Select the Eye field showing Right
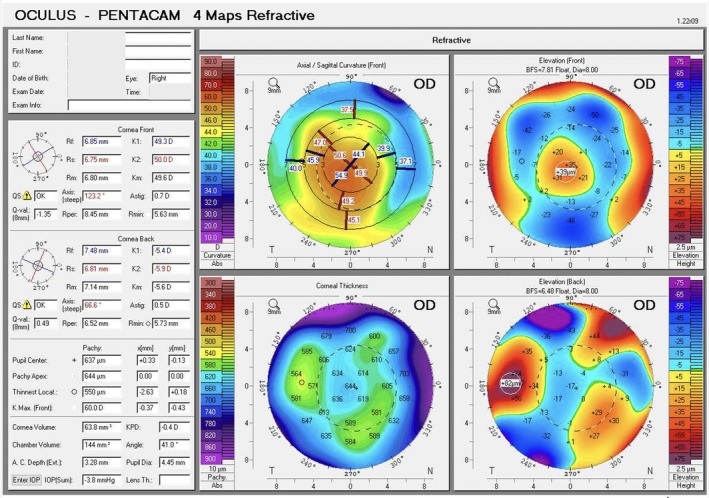Viewport: 709px width, 498px height. 170,78
